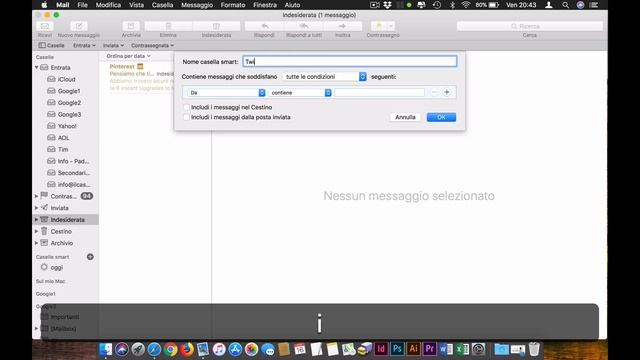Screen dimensions: 640x360
Task: Open App Store from the Dock
Action: point(235,349)
